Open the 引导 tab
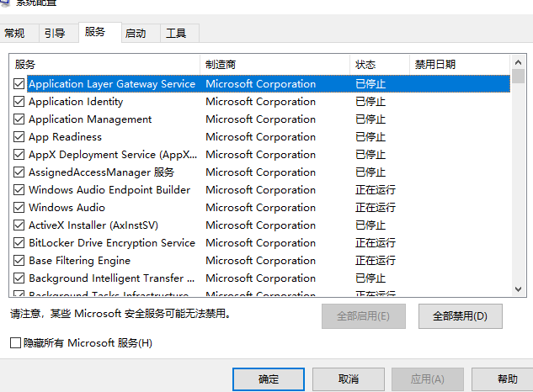Viewport: 533px width, 392px height. [55, 34]
